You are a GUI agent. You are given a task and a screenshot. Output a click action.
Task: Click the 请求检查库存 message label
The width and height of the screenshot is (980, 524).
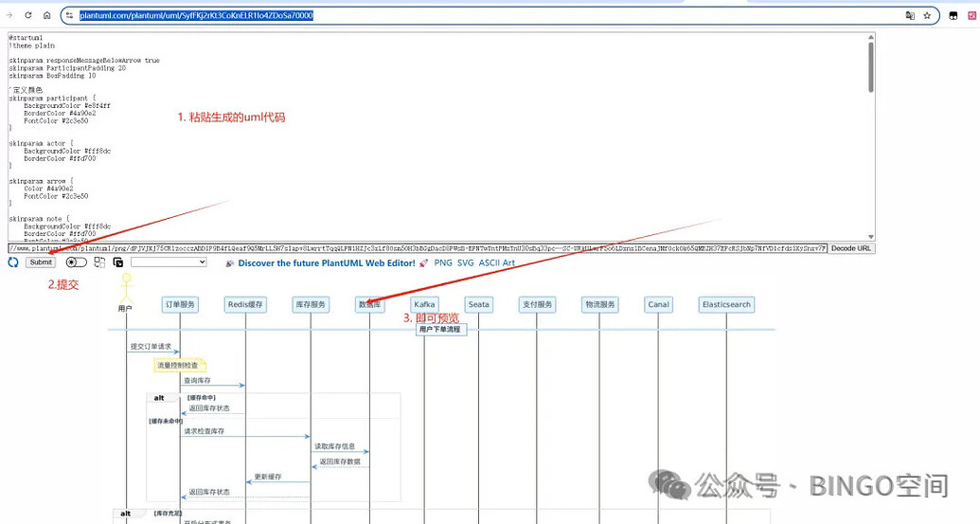(x=205, y=431)
